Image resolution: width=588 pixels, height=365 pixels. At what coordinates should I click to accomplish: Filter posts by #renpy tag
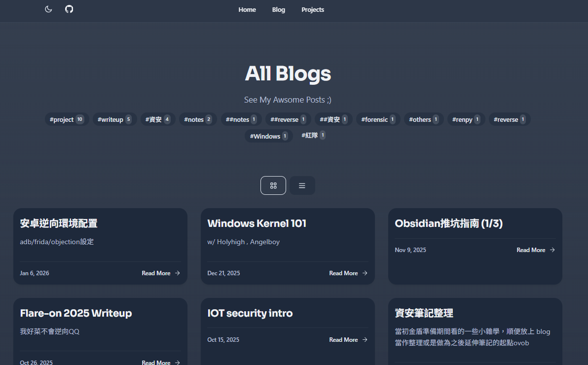pyautogui.click(x=466, y=119)
